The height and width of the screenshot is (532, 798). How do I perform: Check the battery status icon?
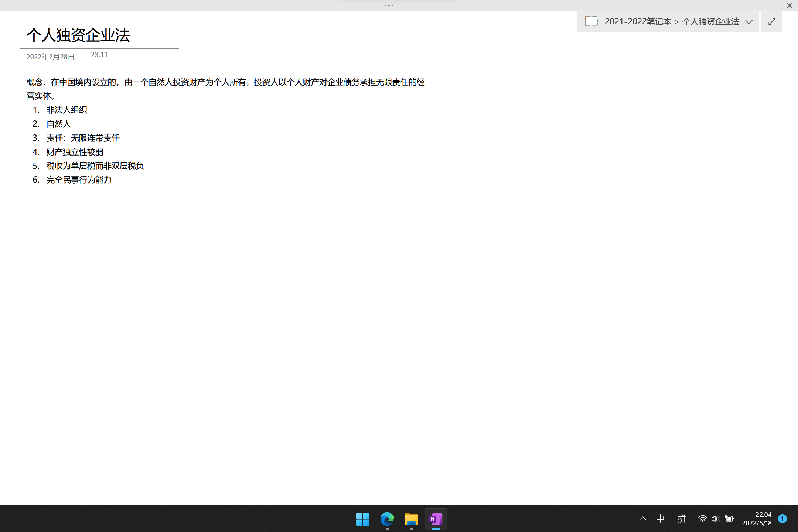729,519
